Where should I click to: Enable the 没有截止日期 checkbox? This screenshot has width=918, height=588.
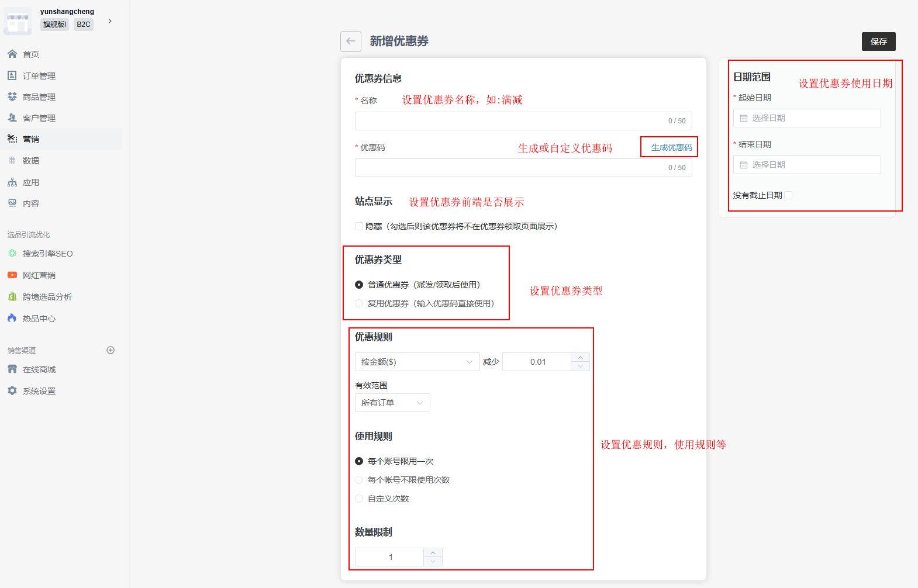pyautogui.click(x=788, y=195)
